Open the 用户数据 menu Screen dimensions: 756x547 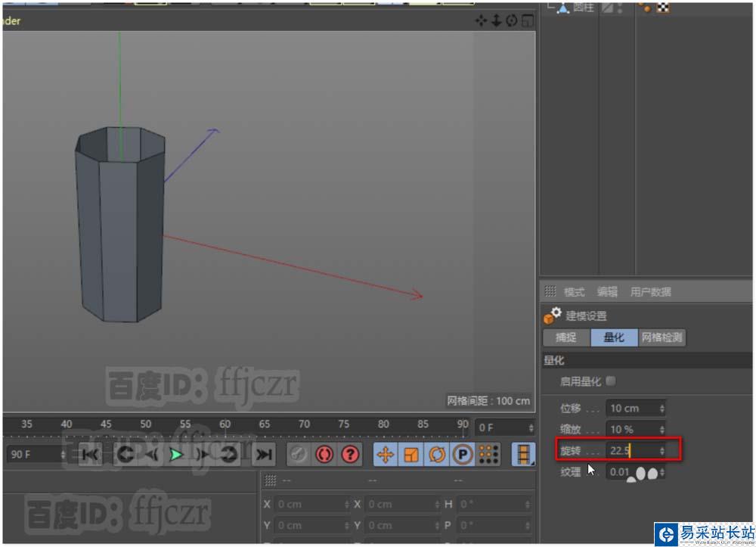[650, 292]
